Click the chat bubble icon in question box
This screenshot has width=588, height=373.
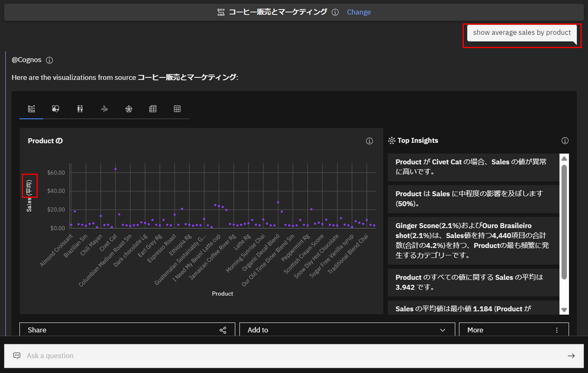(x=17, y=356)
